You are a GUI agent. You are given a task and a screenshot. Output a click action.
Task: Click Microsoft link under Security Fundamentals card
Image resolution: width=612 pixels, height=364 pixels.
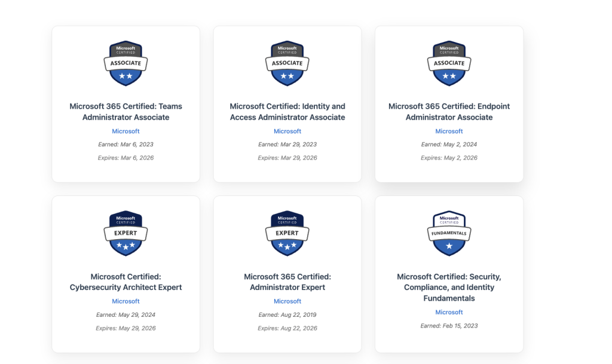pyautogui.click(x=449, y=312)
